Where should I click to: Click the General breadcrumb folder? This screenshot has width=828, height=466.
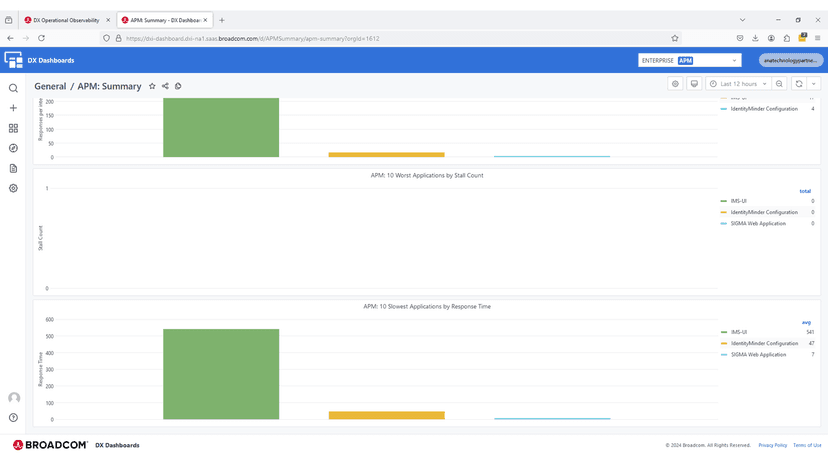(x=50, y=87)
